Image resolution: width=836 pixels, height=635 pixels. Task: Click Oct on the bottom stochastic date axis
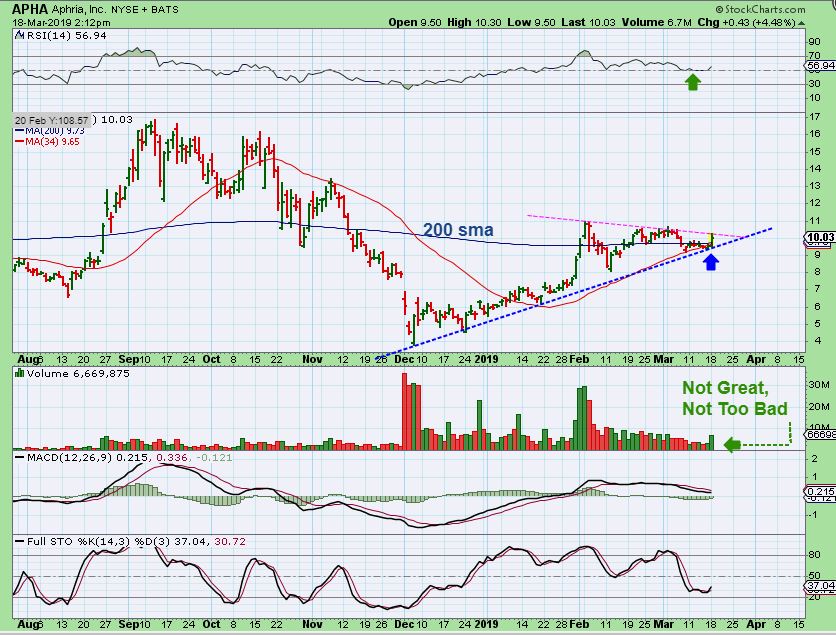pos(212,624)
